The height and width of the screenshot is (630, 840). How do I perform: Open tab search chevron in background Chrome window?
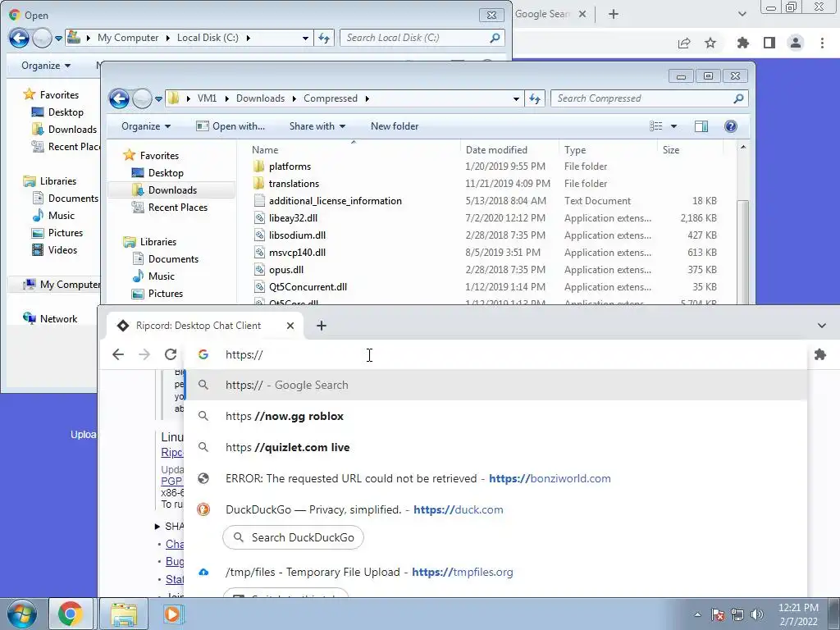click(x=742, y=15)
